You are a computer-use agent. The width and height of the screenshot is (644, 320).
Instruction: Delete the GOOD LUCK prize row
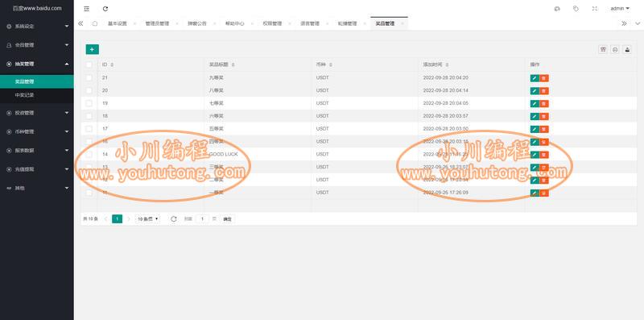tap(544, 155)
